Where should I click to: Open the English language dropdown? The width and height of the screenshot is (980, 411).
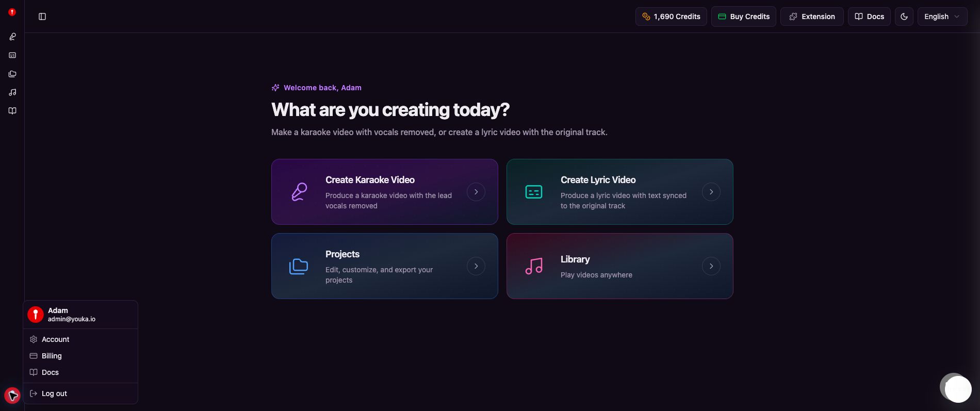pos(942,17)
